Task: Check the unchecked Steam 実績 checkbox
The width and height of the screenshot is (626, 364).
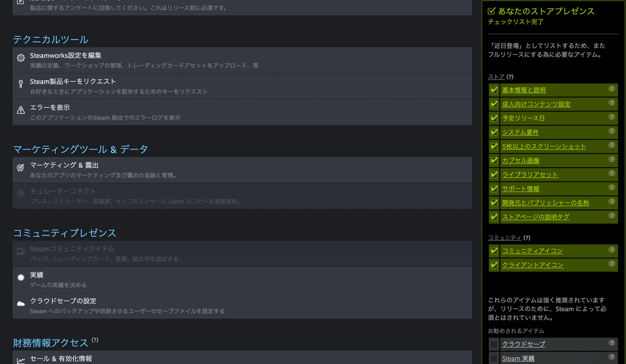Action: click(x=494, y=358)
